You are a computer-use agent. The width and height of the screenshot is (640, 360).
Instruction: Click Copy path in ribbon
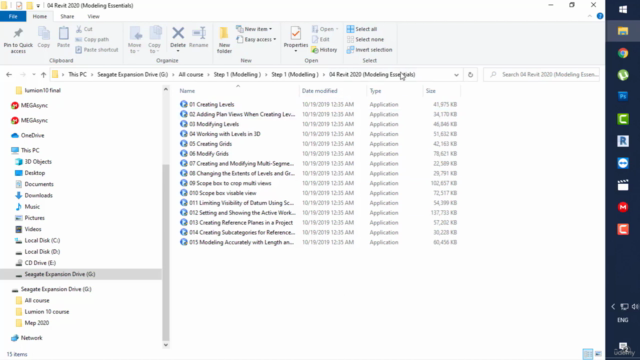point(92,39)
